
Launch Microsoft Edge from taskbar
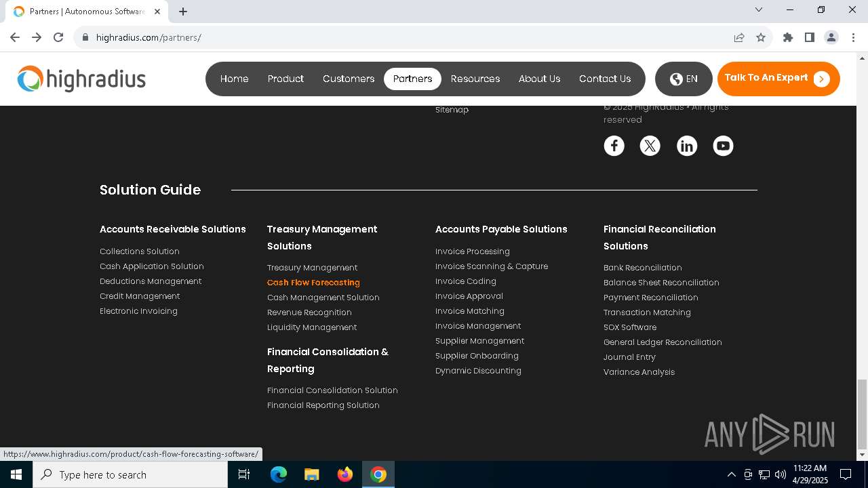[279, 474]
